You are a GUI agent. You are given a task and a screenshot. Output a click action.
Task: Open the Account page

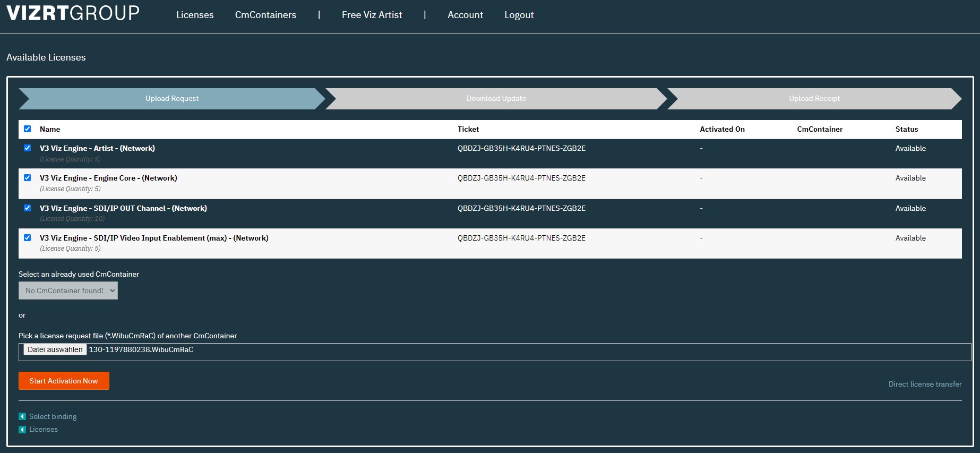click(465, 15)
